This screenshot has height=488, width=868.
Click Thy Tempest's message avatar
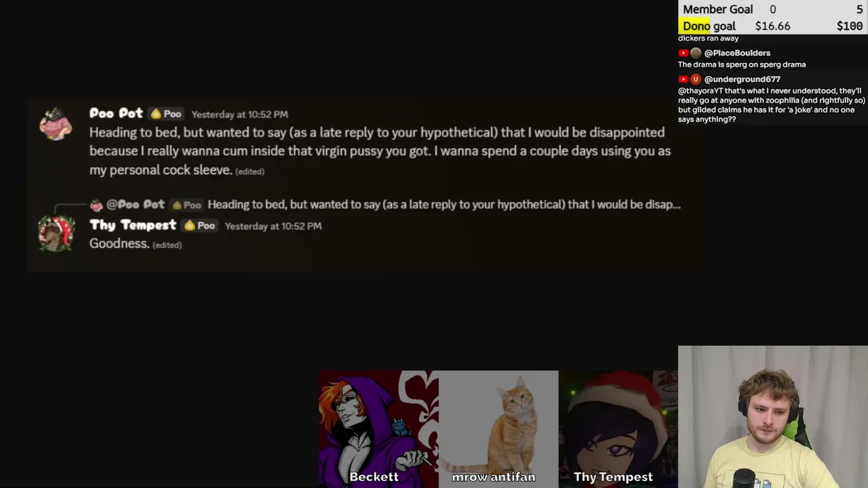[x=56, y=234]
